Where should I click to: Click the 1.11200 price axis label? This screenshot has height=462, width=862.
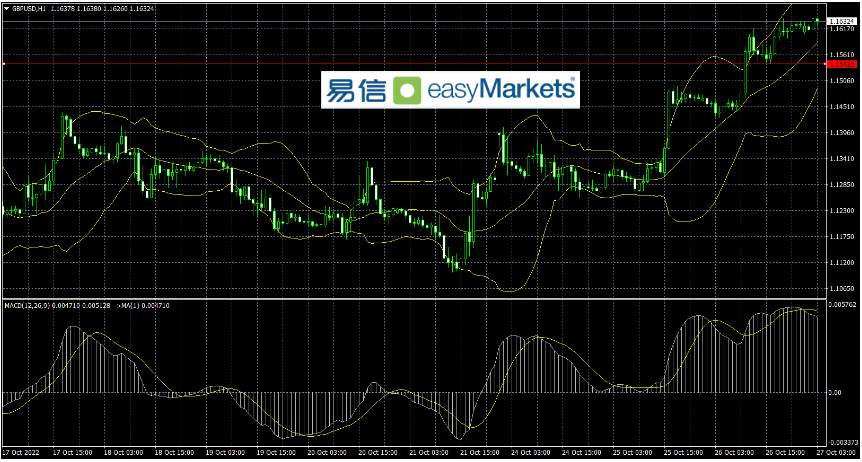pos(841,263)
